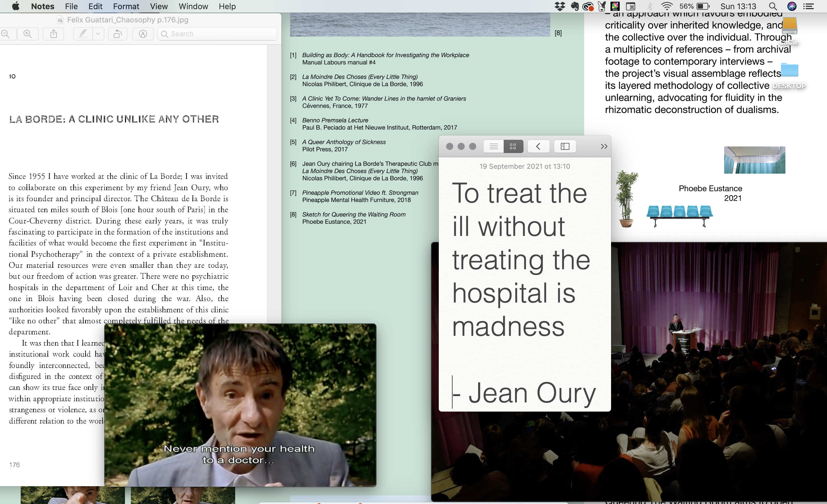Open the Format menu
Image resolution: width=827 pixels, height=504 pixels.
(126, 6)
